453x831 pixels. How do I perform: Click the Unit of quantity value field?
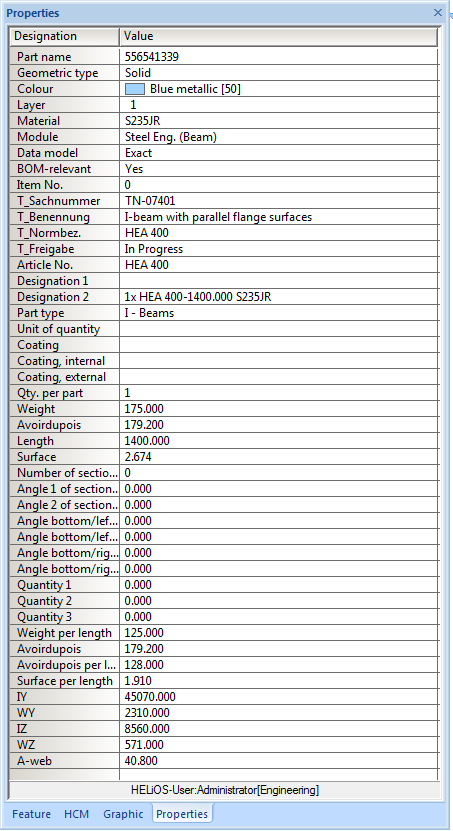tap(279, 329)
